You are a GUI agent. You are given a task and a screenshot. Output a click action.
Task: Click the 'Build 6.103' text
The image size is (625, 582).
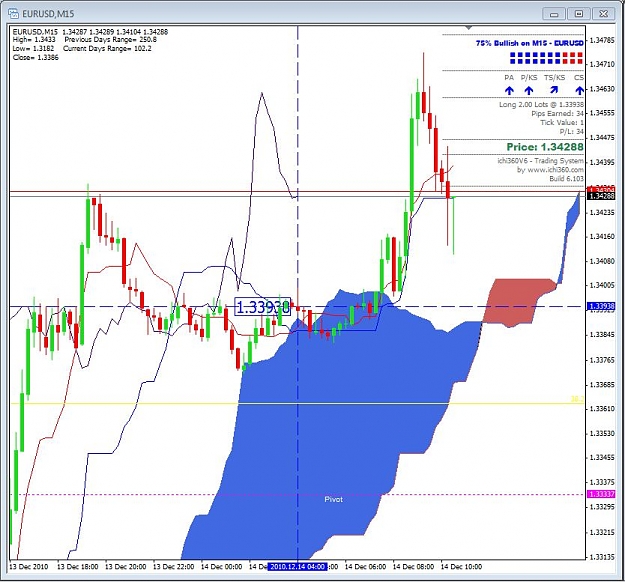pyautogui.click(x=566, y=179)
